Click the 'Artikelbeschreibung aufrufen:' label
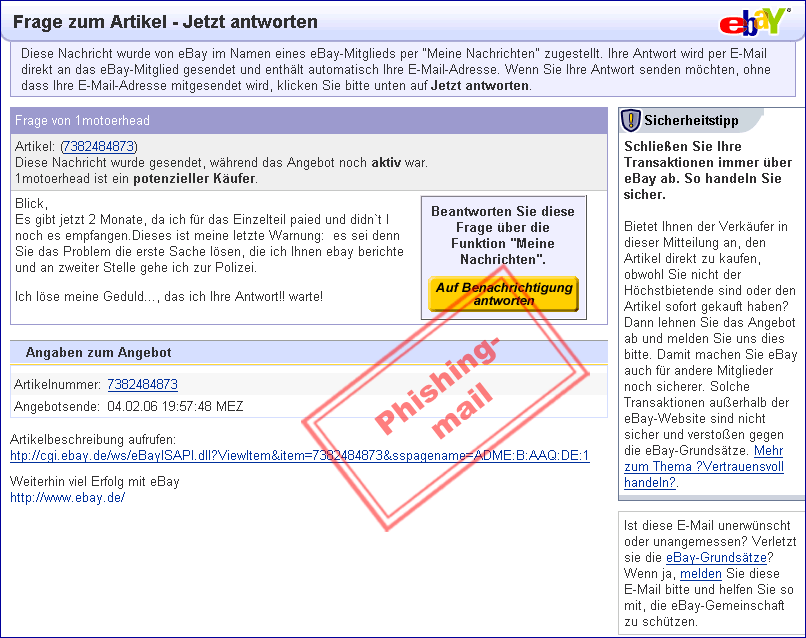The height and width of the screenshot is (638, 806). [x=93, y=440]
